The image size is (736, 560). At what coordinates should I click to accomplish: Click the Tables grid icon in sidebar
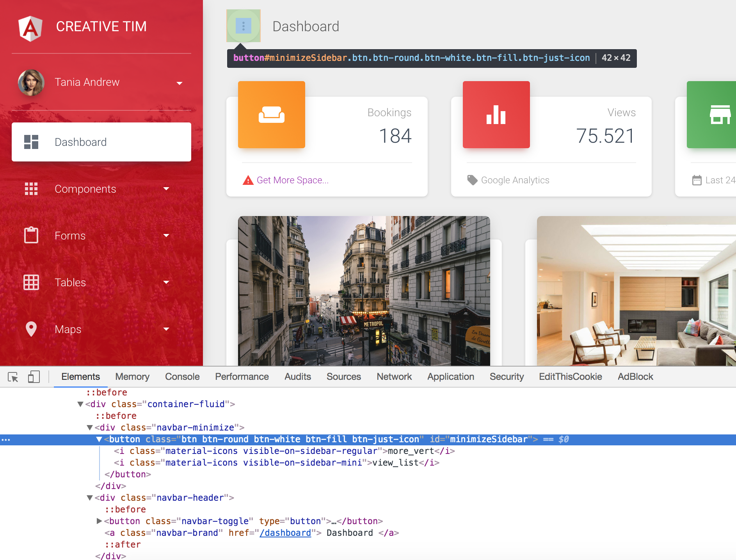[x=31, y=282]
